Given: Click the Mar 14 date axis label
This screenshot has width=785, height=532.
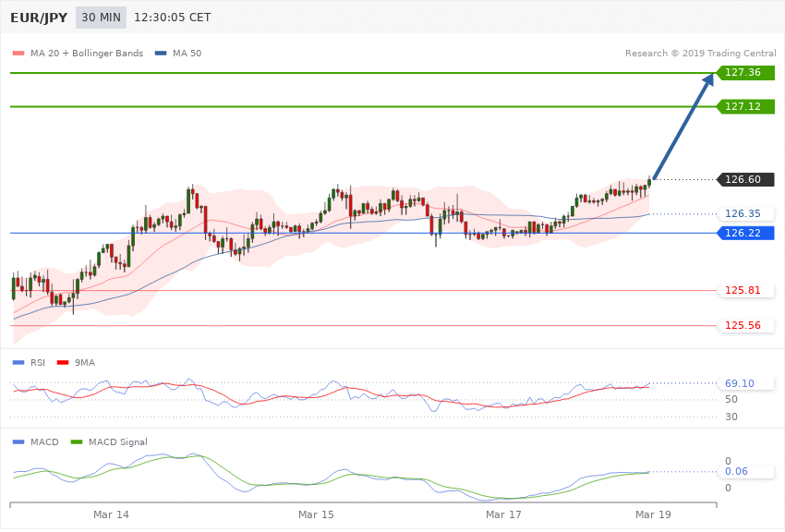Looking at the screenshot, I should click(111, 514).
